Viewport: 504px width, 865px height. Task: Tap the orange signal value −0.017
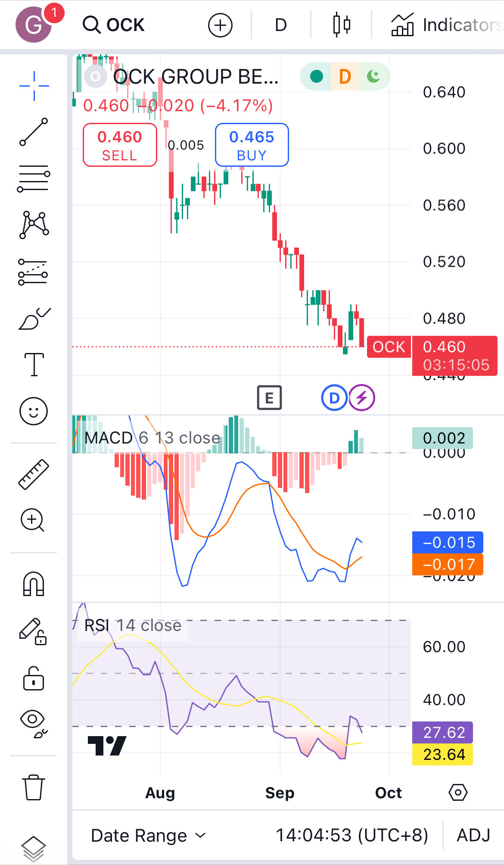point(448,564)
